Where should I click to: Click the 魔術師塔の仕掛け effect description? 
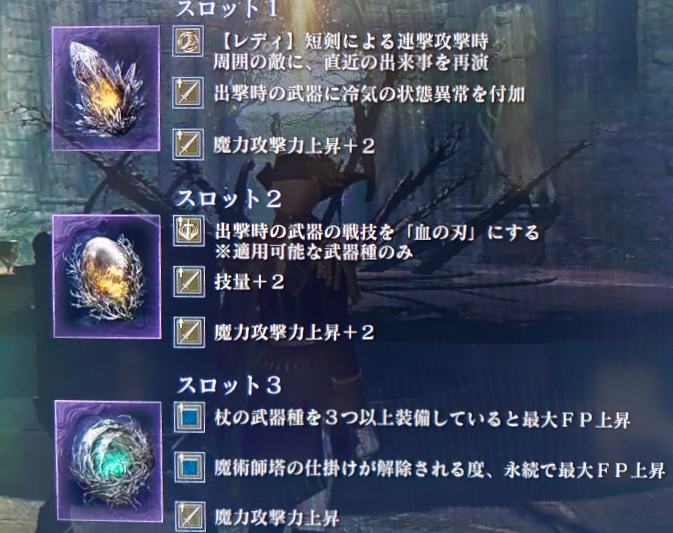pyautogui.click(x=440, y=469)
